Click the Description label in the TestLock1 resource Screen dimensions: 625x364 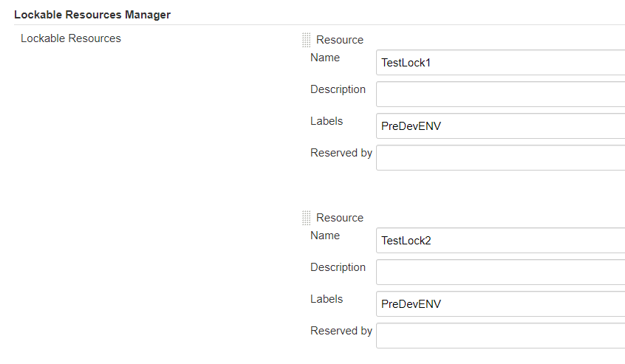point(338,89)
